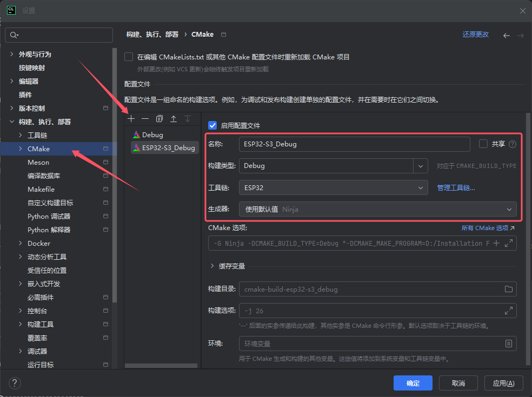532x397 pixels.
Task: Click the CLion logo in title bar
Action: click(x=11, y=10)
